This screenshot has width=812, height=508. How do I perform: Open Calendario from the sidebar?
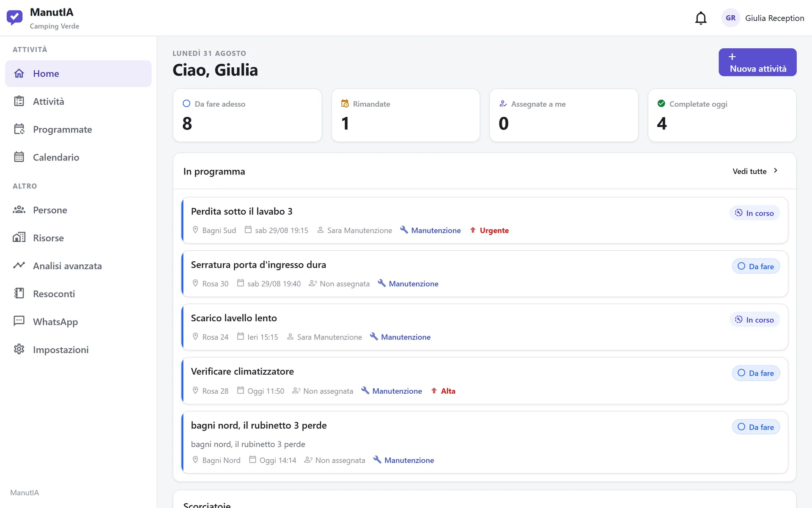click(x=78, y=157)
